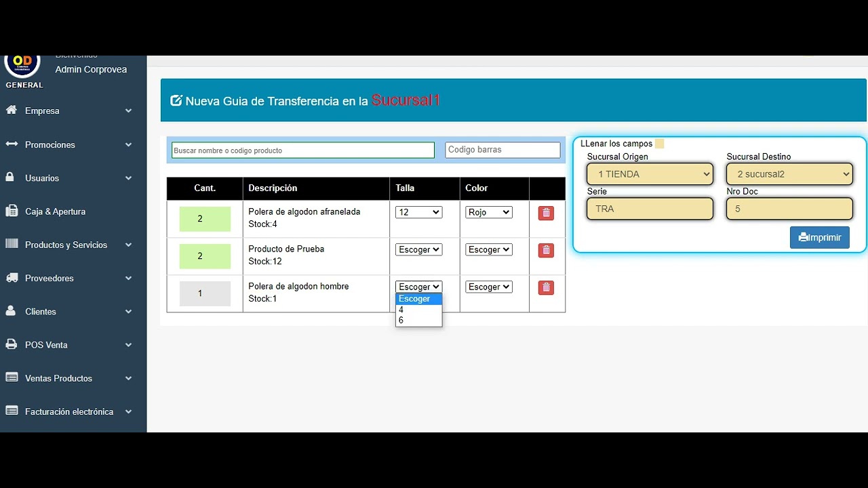Click the Clientes person icon
This screenshot has height=488, width=868.
click(10, 310)
